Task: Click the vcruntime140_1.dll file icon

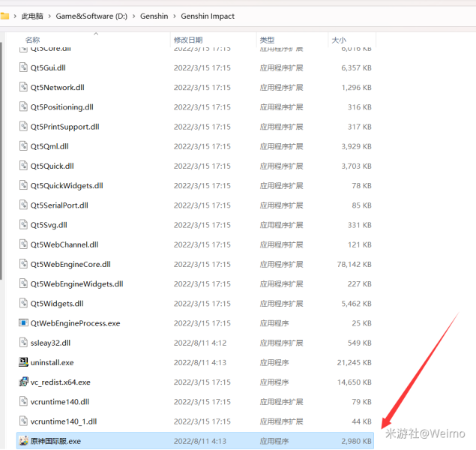Action: point(23,421)
